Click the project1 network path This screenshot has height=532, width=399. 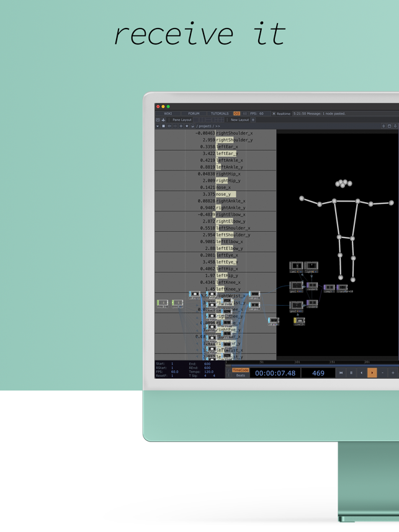(206, 126)
